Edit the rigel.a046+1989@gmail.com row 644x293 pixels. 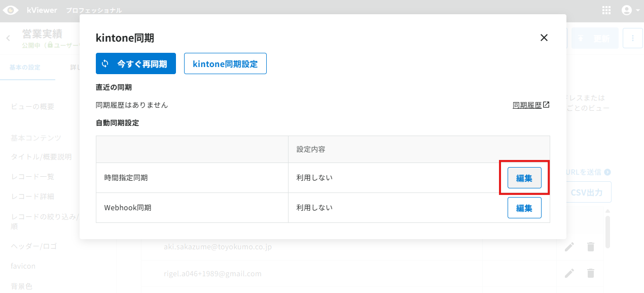click(x=569, y=273)
